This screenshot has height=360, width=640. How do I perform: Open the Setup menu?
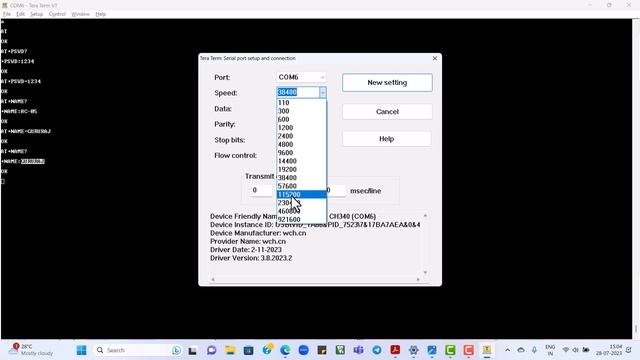tap(36, 14)
